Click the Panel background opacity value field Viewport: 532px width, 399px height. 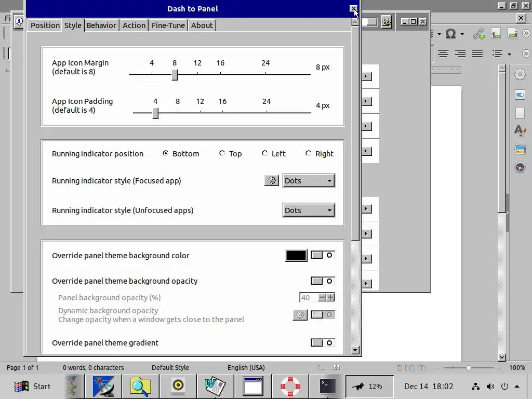click(x=309, y=298)
